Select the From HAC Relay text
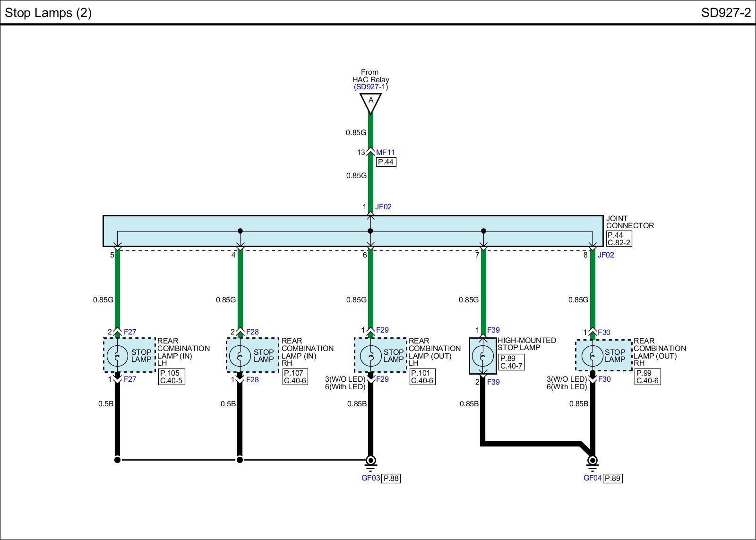 [370, 76]
